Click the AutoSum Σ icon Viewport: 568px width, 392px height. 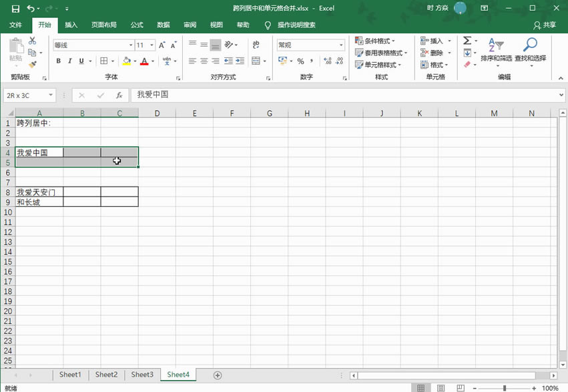click(x=468, y=40)
